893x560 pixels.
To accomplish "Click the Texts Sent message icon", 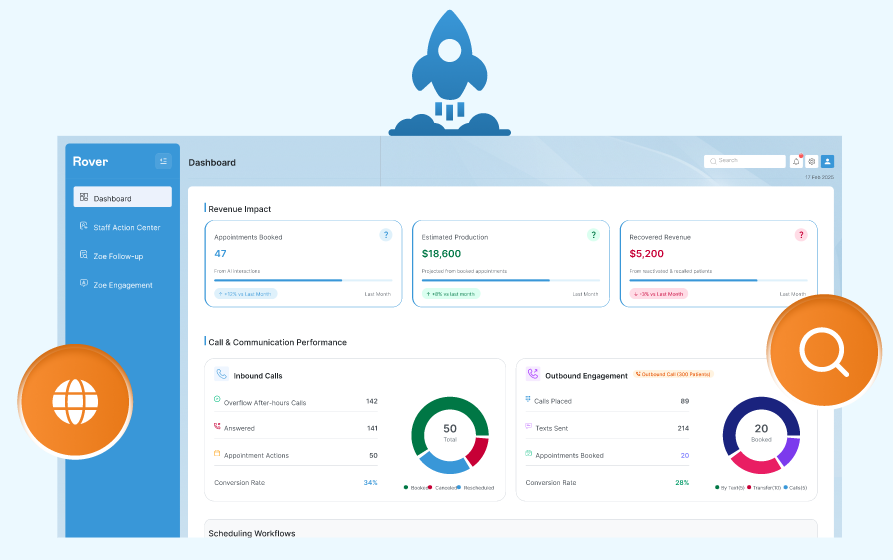I will [x=528, y=426].
